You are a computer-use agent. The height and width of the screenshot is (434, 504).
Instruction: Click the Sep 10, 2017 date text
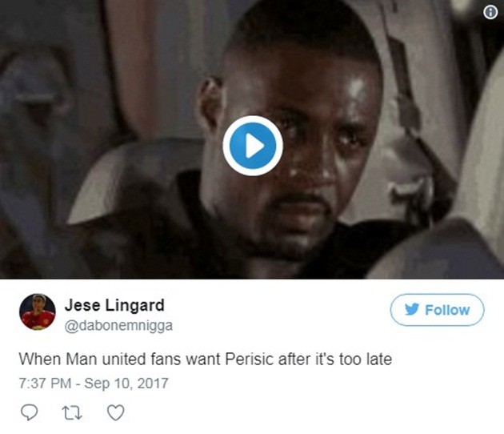(126, 384)
